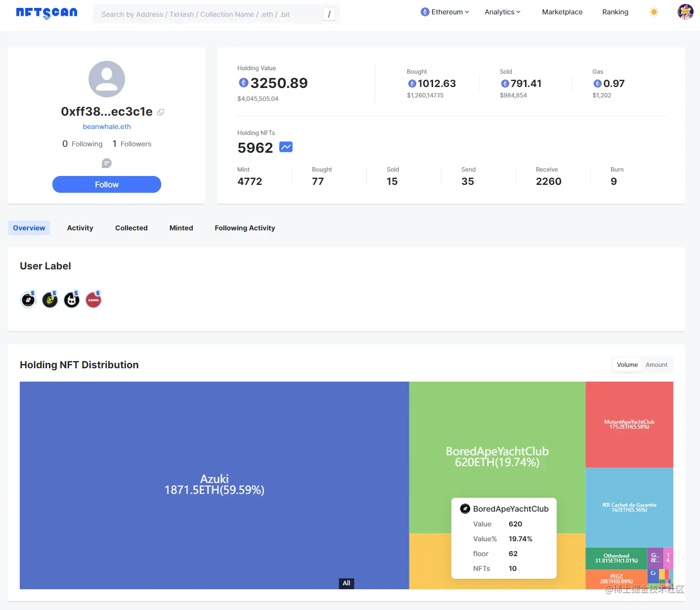Click the Holding NFTs 5962 count
Image resolution: width=700 pixels, height=610 pixels.
click(x=255, y=147)
